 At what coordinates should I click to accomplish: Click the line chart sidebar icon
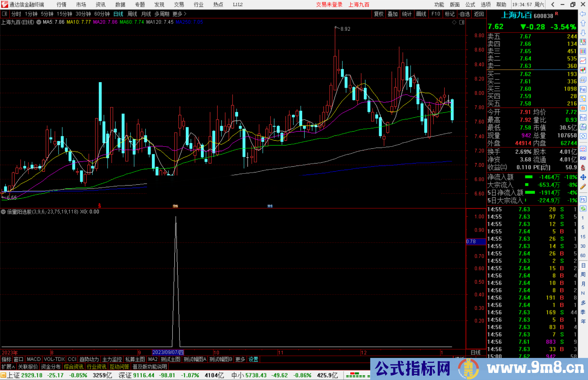point(583,61)
